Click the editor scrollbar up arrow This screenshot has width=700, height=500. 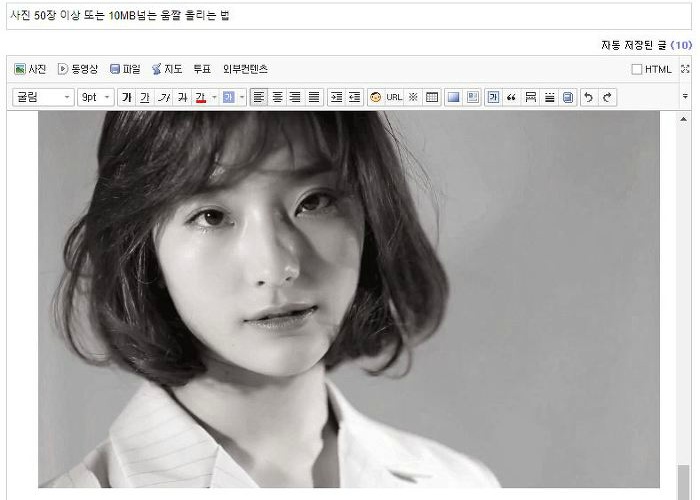point(683,119)
